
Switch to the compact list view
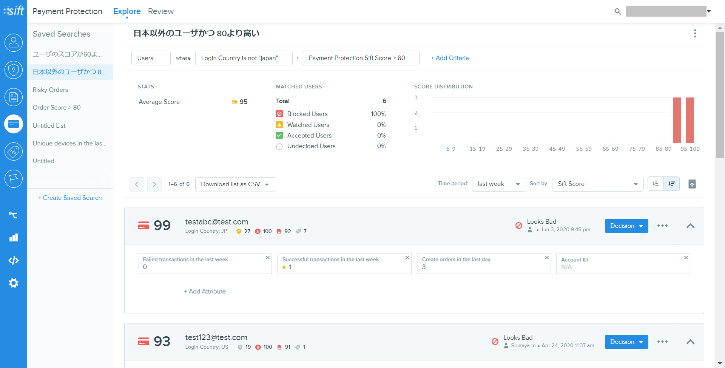(655, 184)
